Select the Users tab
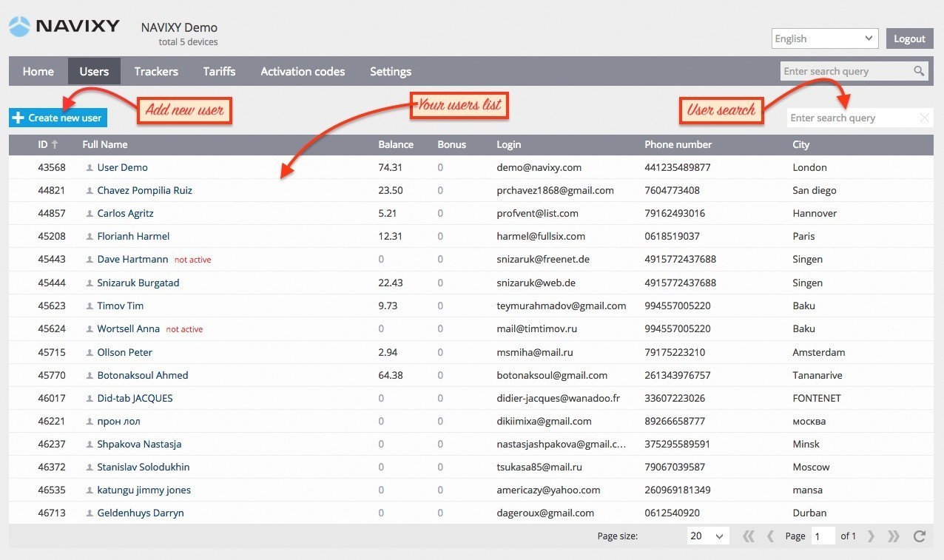944x560 pixels. pyautogui.click(x=94, y=72)
